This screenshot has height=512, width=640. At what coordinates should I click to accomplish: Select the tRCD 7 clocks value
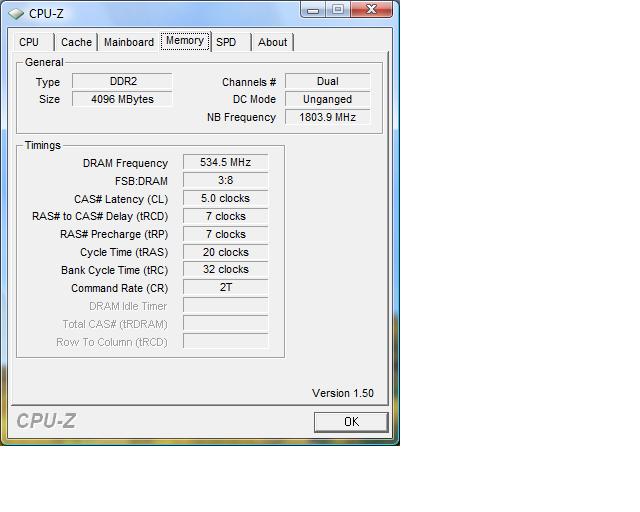coord(226,216)
